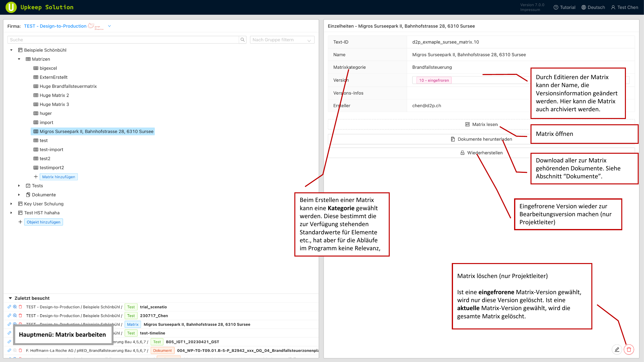
Task: Collapse the Zuletzt besucht section
Action: click(x=10, y=298)
